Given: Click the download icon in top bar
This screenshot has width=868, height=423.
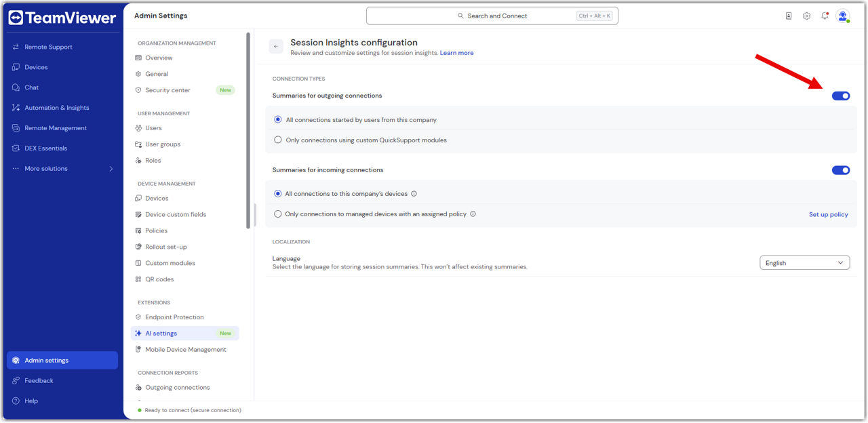Looking at the screenshot, I should tap(789, 16).
